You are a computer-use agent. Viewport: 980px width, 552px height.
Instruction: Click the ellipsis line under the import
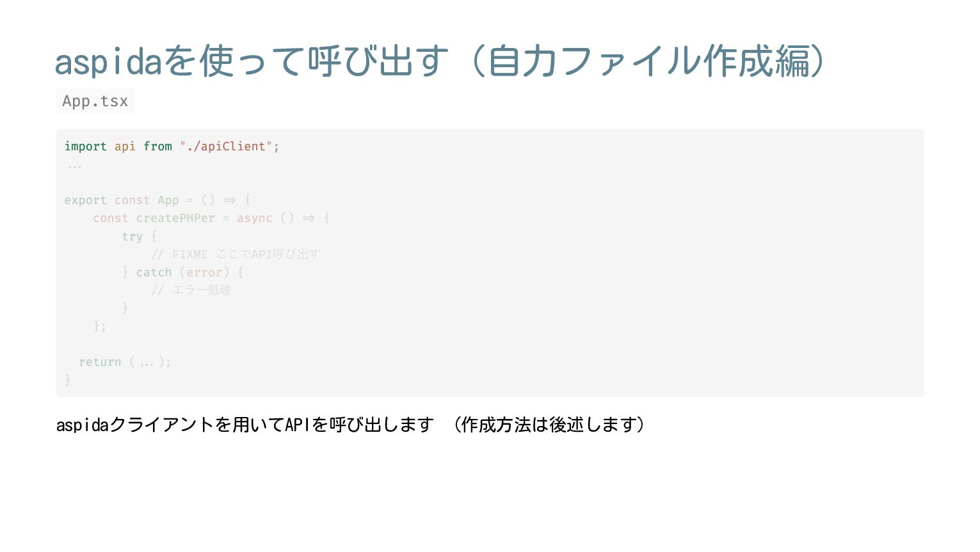point(74,166)
